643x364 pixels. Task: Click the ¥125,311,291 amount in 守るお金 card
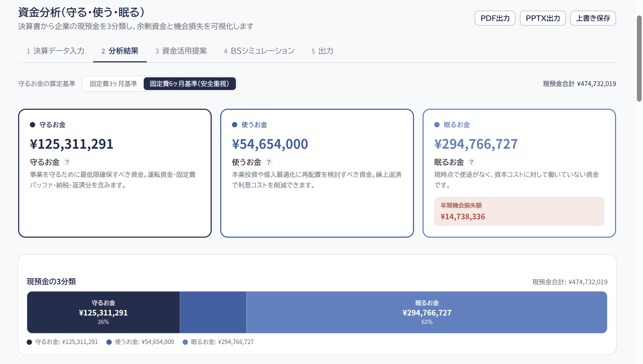coord(72,144)
